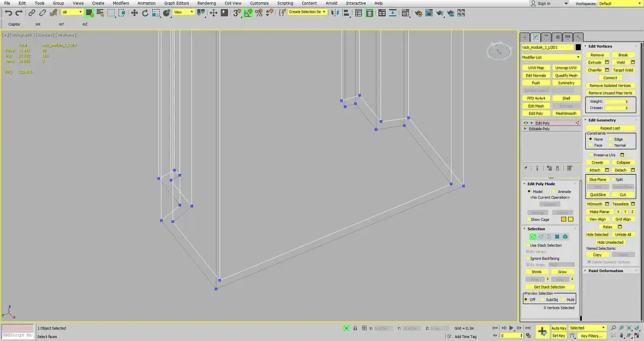Image resolution: width=644 pixels, height=341 pixels.
Task: Click the Pin Stack icon
Action: point(526,168)
